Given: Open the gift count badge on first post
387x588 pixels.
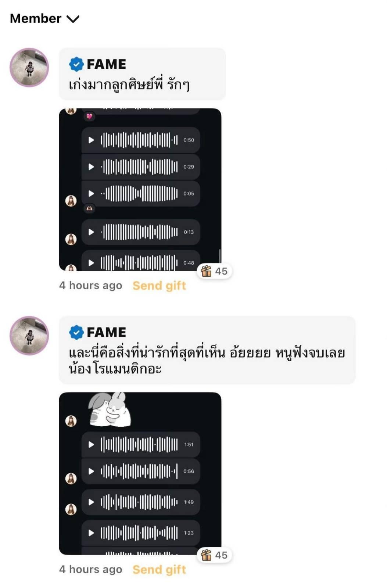Looking at the screenshot, I should pyautogui.click(x=214, y=271).
